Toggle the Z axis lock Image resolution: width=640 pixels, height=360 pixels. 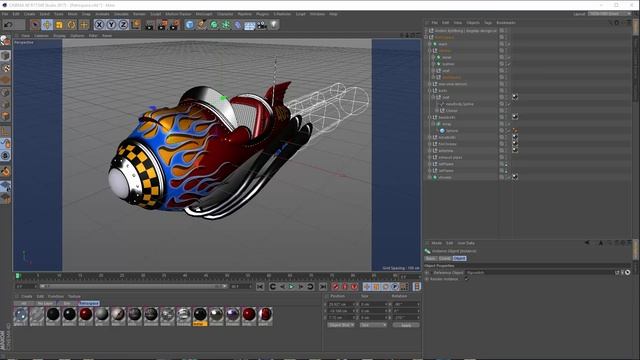pos(123,25)
